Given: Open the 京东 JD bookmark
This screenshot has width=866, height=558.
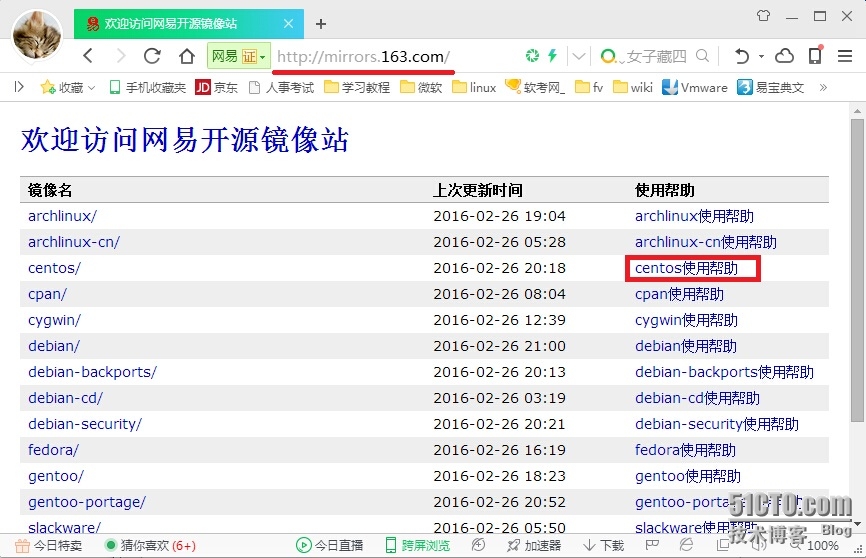Looking at the screenshot, I should (216, 87).
